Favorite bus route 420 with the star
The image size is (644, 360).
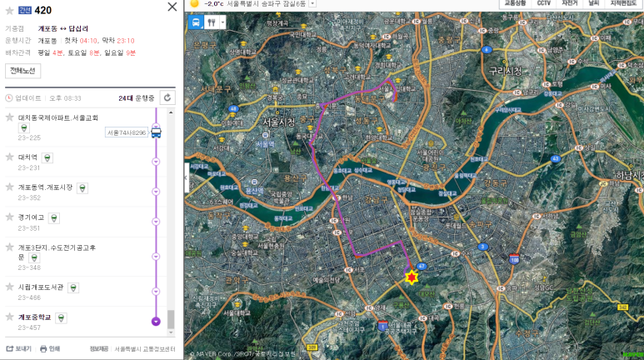coord(9,10)
